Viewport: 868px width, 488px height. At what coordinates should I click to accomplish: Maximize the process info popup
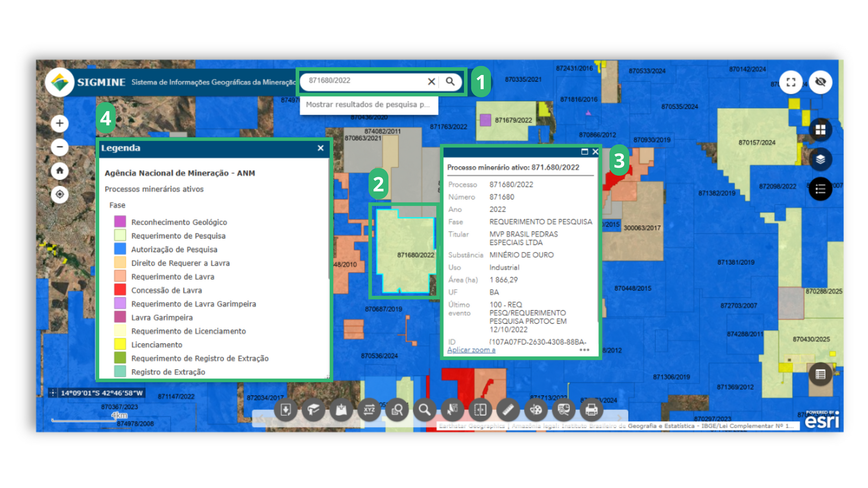click(585, 152)
